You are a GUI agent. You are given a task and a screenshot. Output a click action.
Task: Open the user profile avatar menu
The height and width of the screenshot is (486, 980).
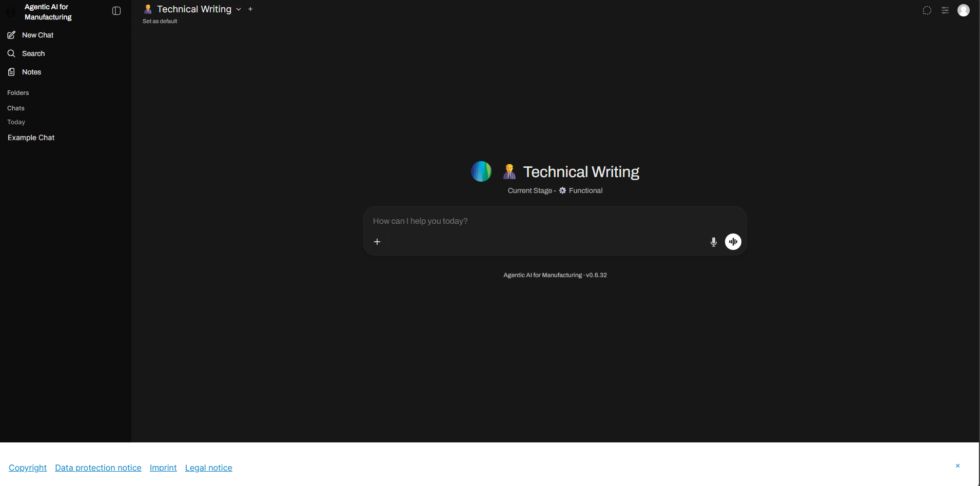coord(964,10)
